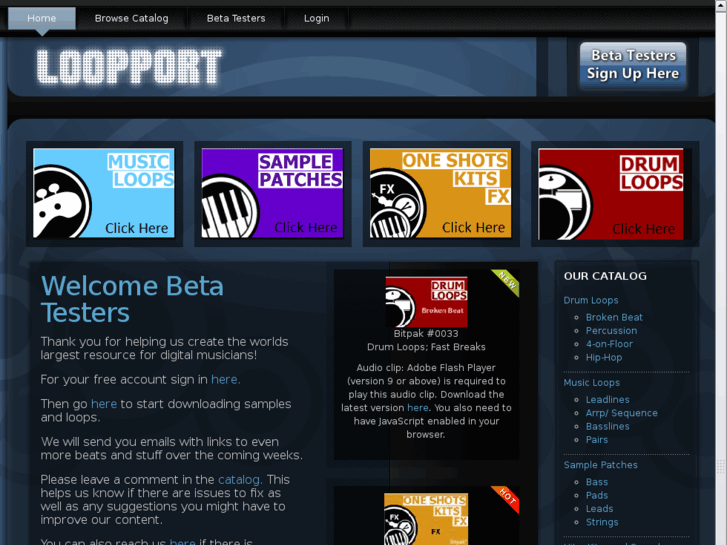Image resolution: width=727 pixels, height=545 pixels.
Task: Open Pairs catalog link
Action: (597, 440)
